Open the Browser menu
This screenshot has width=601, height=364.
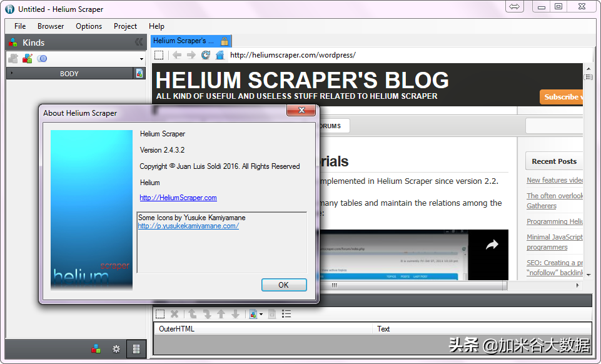pyautogui.click(x=51, y=26)
